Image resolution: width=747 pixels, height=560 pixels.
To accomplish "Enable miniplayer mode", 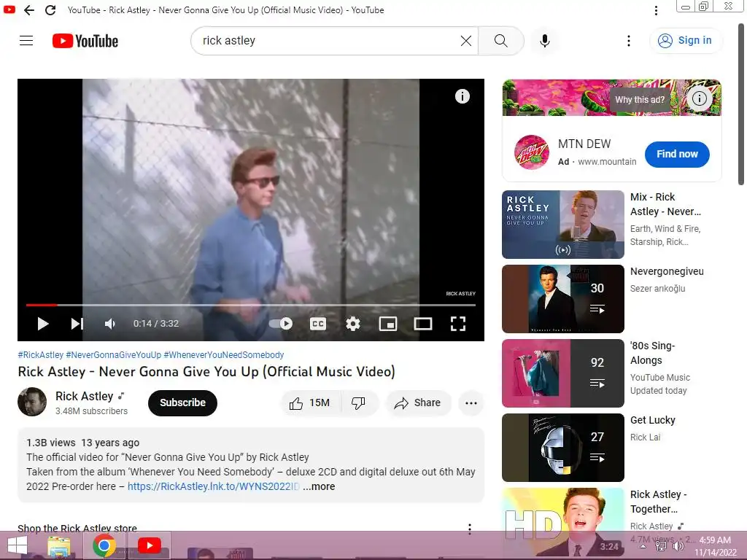I will tap(388, 324).
